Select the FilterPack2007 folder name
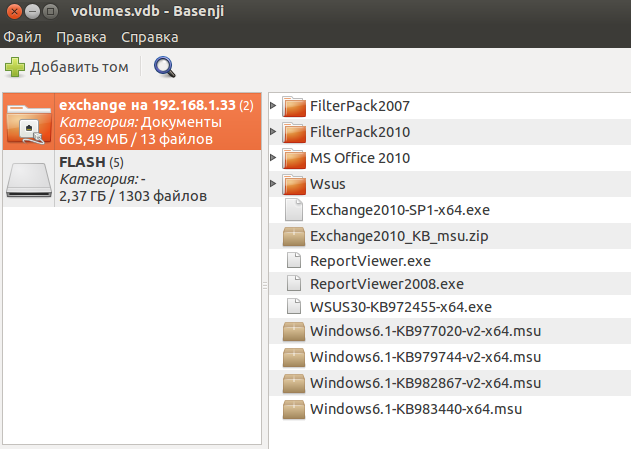This screenshot has height=449, width=631. click(360, 106)
